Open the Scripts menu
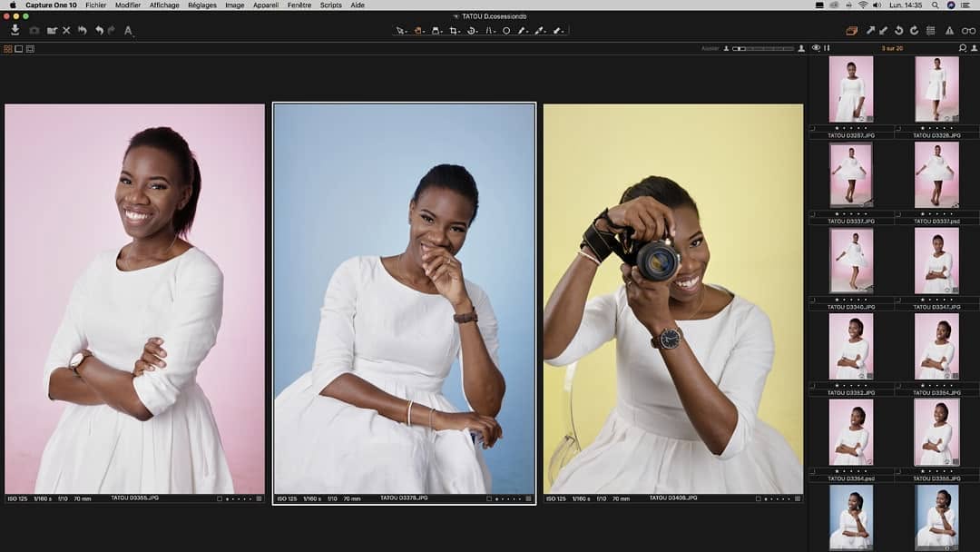This screenshot has height=552, width=980. (x=330, y=5)
